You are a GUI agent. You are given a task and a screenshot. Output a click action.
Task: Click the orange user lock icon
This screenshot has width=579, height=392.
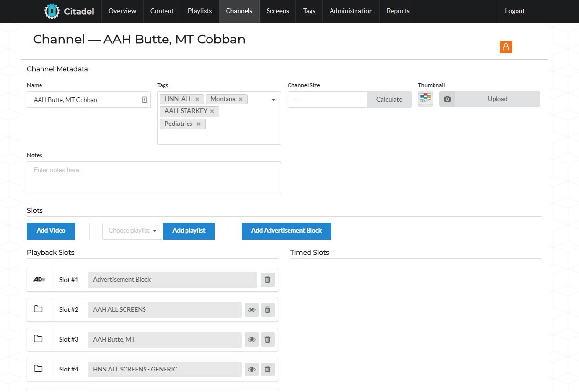506,47
